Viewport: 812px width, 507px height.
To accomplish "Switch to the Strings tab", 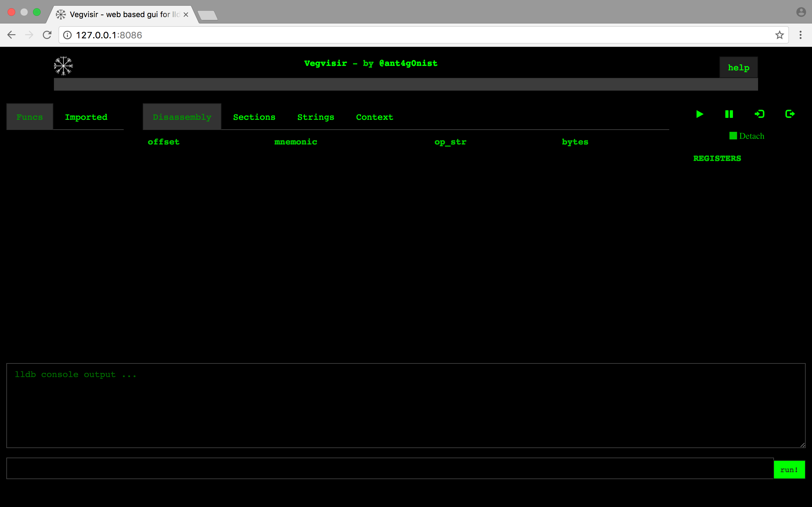I will 315,117.
